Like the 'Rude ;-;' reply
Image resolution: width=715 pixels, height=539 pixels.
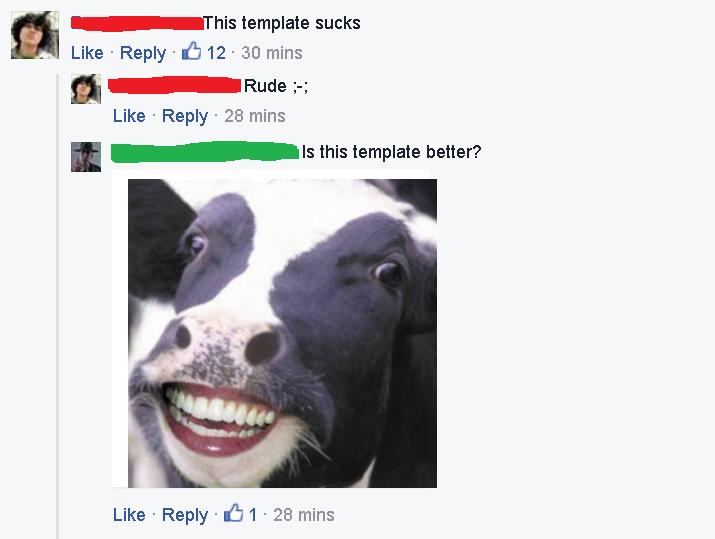point(129,116)
